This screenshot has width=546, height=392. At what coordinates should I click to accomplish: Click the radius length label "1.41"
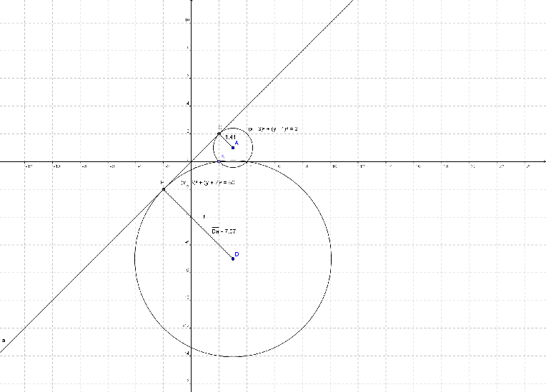(x=231, y=137)
